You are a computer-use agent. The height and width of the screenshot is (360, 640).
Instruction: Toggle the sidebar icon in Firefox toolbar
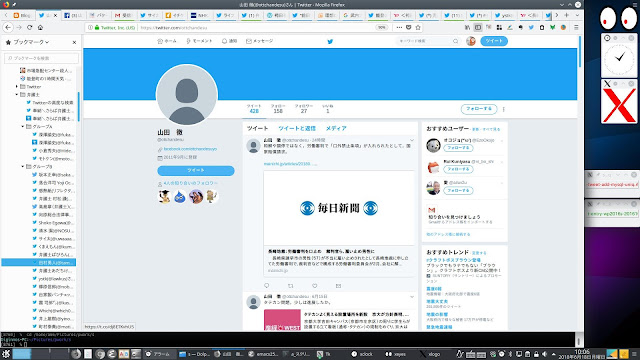click(478, 27)
